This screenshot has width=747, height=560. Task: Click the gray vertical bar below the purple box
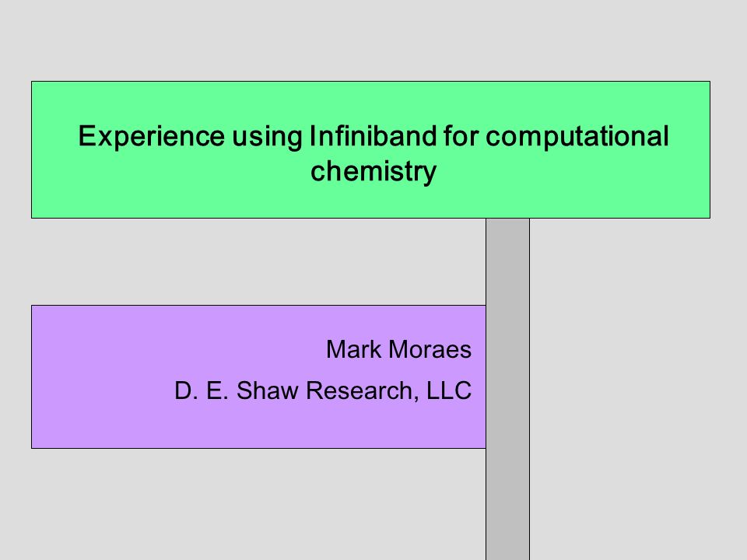508,504
